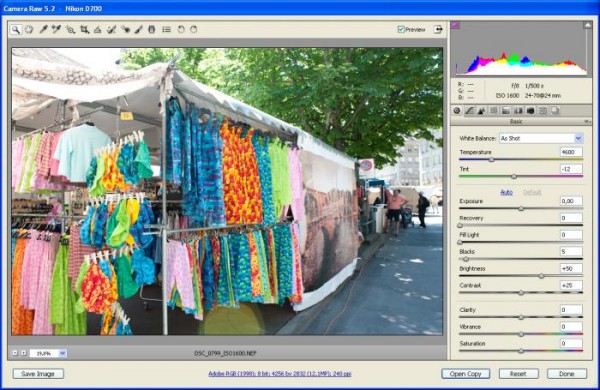600x390 pixels.
Task: Click the Default tone link
Action: [x=532, y=192]
